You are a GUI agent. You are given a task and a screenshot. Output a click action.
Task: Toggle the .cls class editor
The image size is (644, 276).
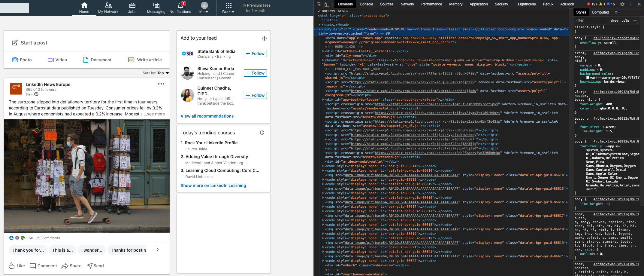626,20
